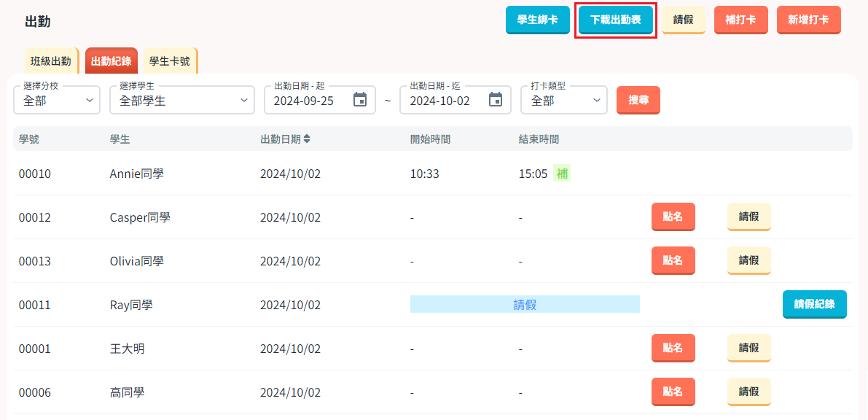Switch to the 班級出勤 tab

click(51, 61)
